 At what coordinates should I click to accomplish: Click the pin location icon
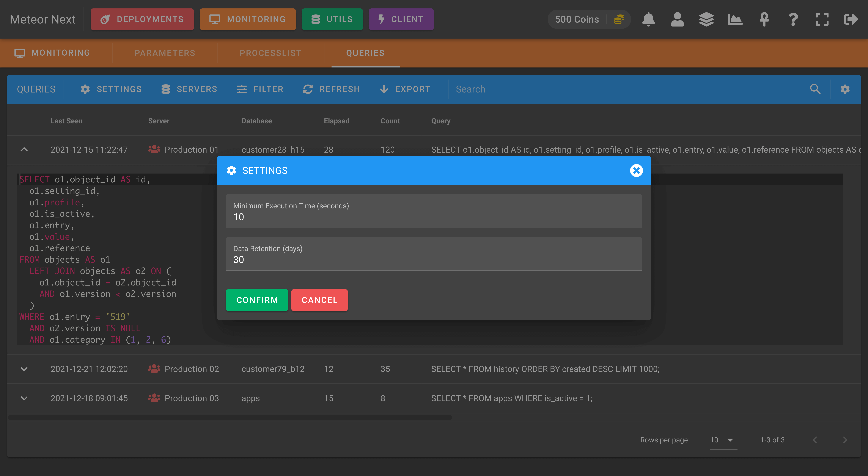click(764, 19)
